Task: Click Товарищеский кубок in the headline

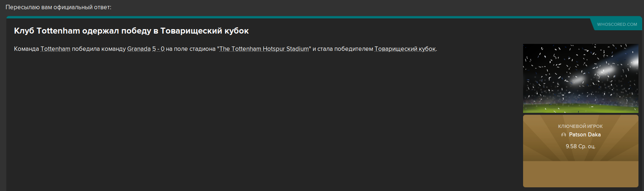Action: 205,31
